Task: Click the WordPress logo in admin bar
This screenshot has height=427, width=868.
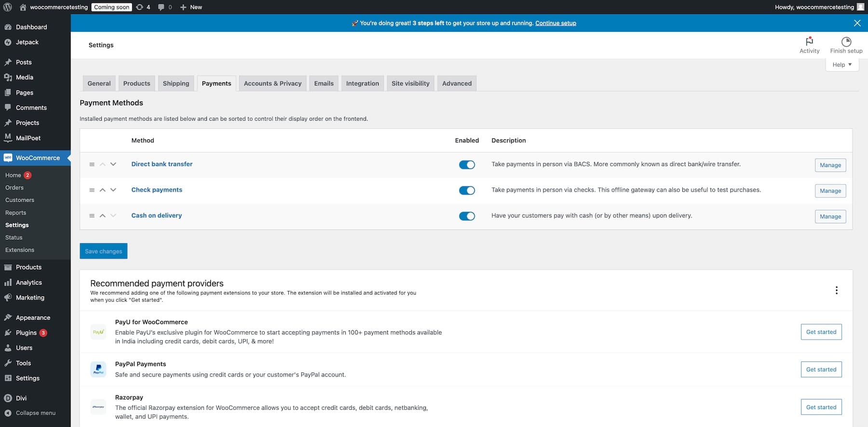Action: click(7, 7)
